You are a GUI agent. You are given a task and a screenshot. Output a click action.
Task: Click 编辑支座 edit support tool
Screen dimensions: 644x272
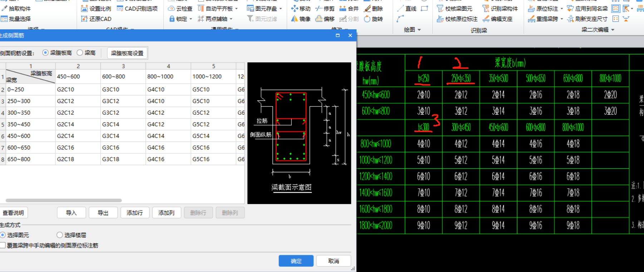tap(497, 19)
